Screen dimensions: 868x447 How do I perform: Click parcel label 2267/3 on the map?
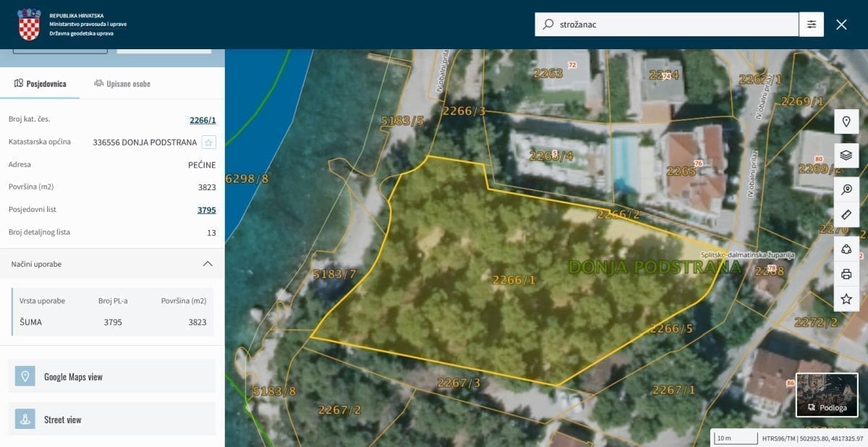click(459, 383)
